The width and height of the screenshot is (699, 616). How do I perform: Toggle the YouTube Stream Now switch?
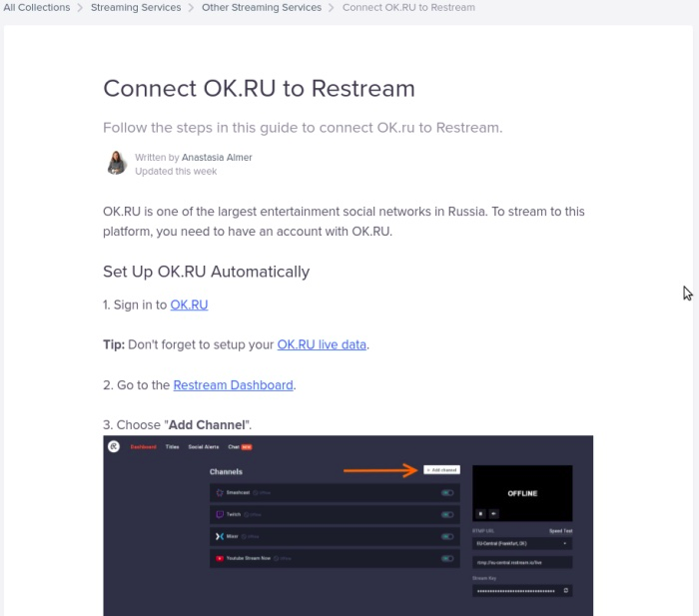click(x=447, y=558)
